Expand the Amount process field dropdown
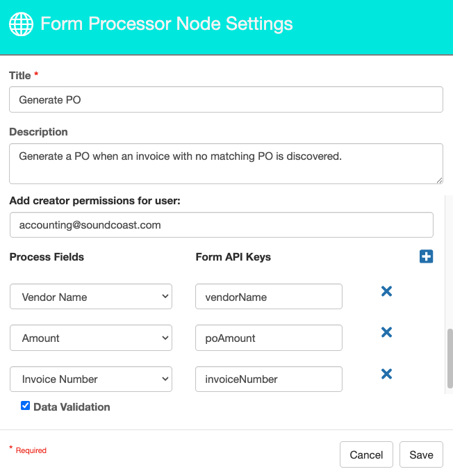Image resolution: width=453 pixels, height=476 pixels. [x=91, y=338]
